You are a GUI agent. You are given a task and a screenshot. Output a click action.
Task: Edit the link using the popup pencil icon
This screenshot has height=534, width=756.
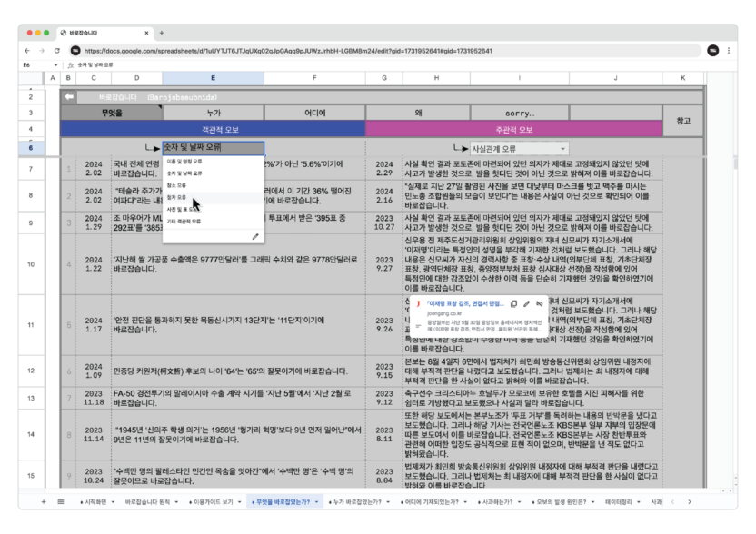[x=527, y=302]
